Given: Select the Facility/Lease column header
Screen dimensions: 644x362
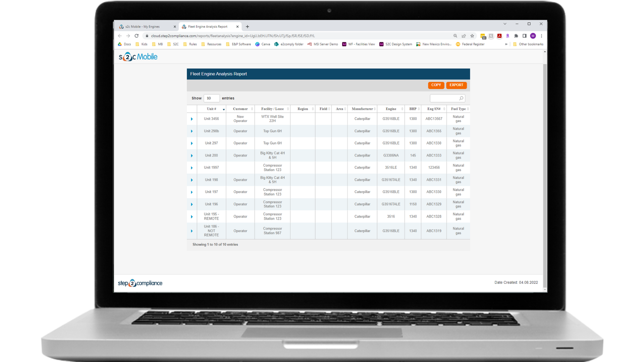Looking at the screenshot, I should [272, 109].
